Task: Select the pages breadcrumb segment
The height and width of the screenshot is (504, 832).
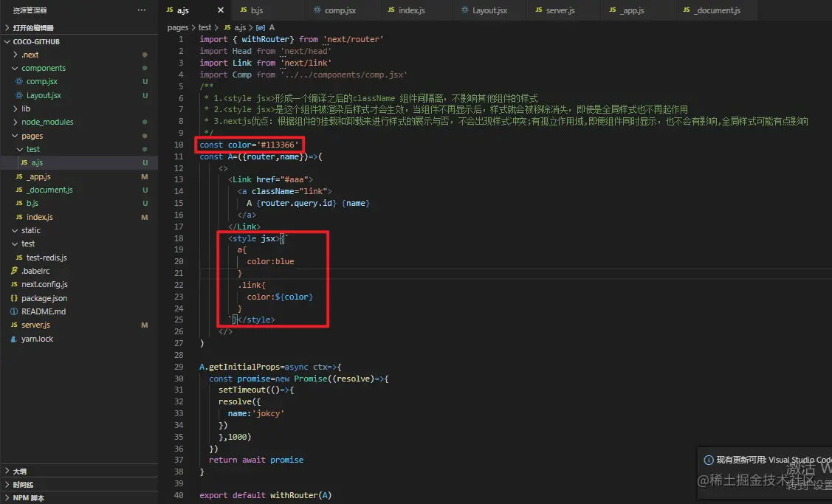Action: click(x=178, y=27)
